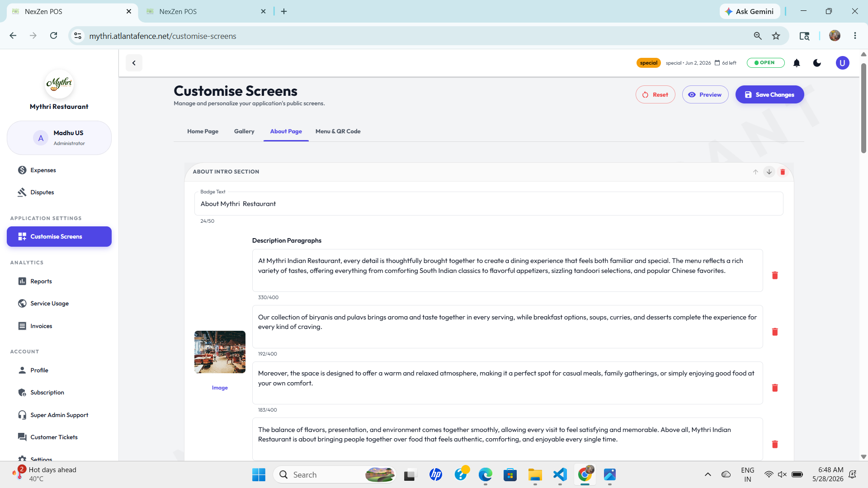Image resolution: width=868 pixels, height=488 pixels.
Task: Bookmark this page star icon
Action: pyautogui.click(x=776, y=36)
